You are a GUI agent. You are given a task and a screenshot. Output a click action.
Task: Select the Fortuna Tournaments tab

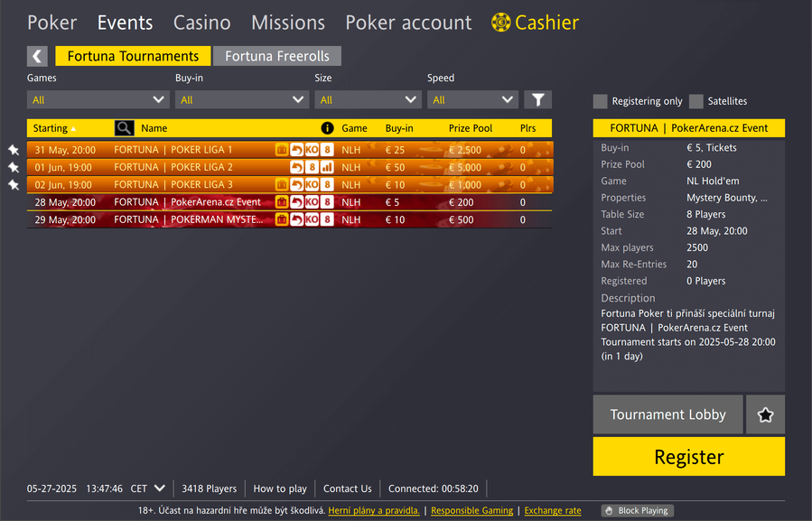(133, 56)
